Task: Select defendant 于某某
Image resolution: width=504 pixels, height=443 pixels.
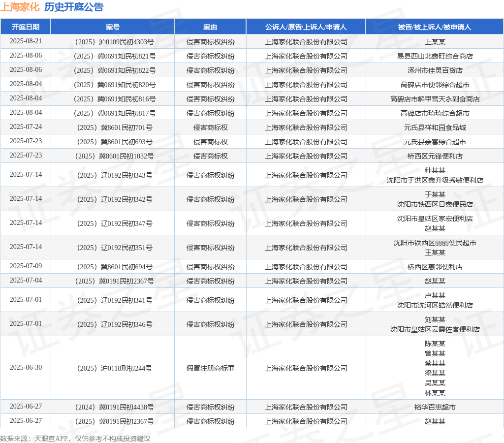Action: pos(435,194)
